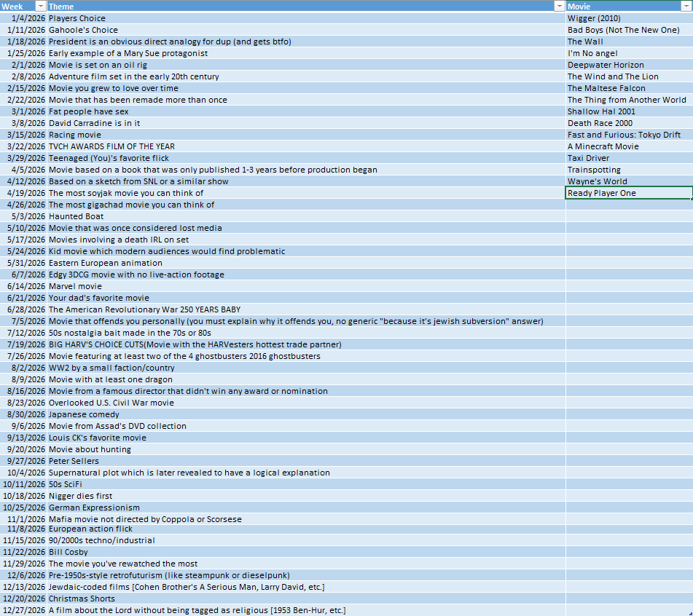Select the 'Ready Player One' movie cell

628,193
